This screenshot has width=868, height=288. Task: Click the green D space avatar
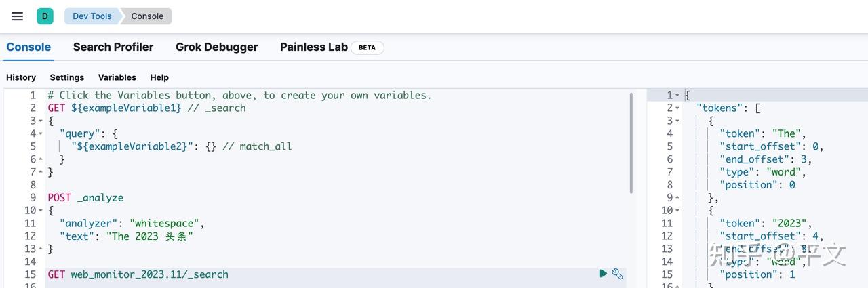pyautogui.click(x=45, y=16)
